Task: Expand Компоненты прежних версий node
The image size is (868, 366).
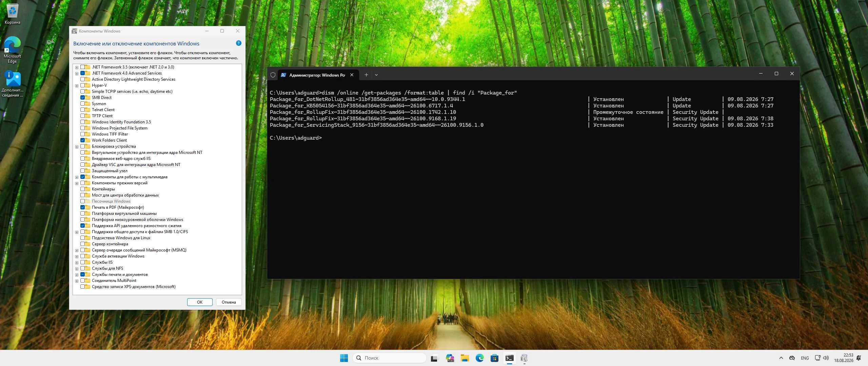Action: coord(77,183)
